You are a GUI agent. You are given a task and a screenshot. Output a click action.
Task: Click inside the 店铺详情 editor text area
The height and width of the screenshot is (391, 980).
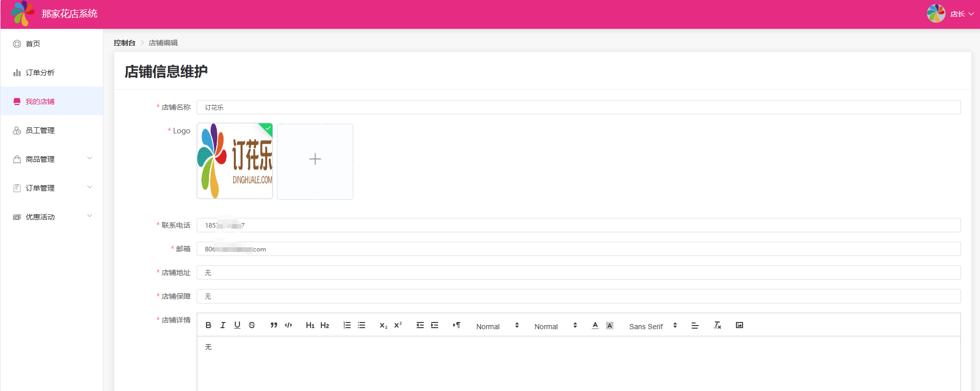578,363
